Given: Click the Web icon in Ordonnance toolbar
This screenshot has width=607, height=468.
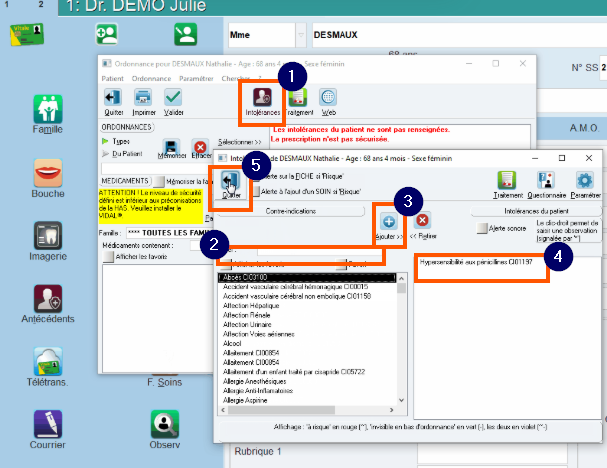Looking at the screenshot, I should click(328, 102).
